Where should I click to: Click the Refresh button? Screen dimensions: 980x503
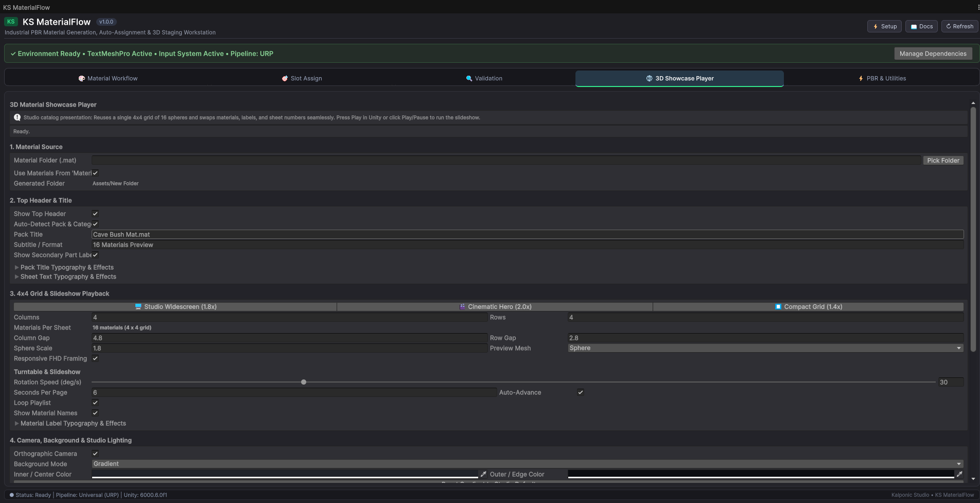(x=959, y=26)
